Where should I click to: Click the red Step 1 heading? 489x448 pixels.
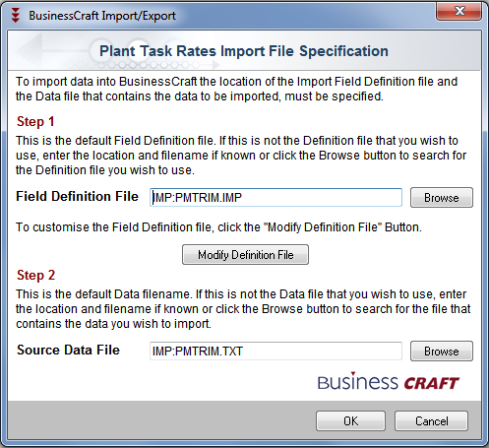click(35, 122)
